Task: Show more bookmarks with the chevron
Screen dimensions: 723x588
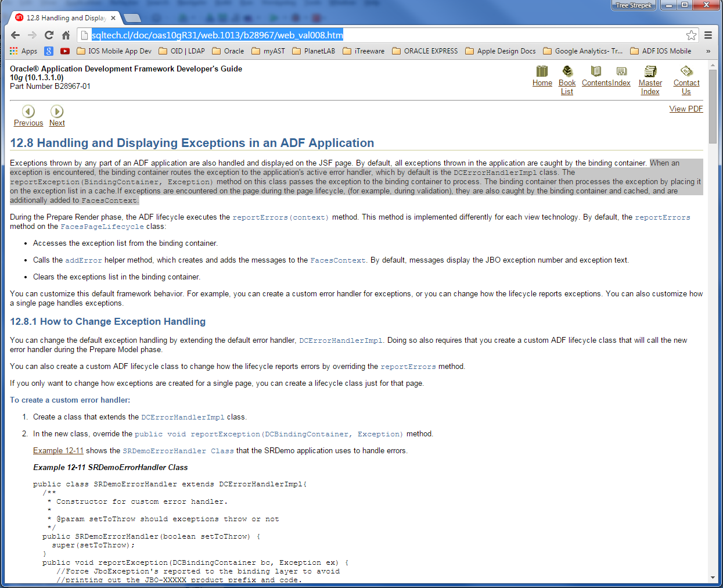Action: (x=708, y=51)
